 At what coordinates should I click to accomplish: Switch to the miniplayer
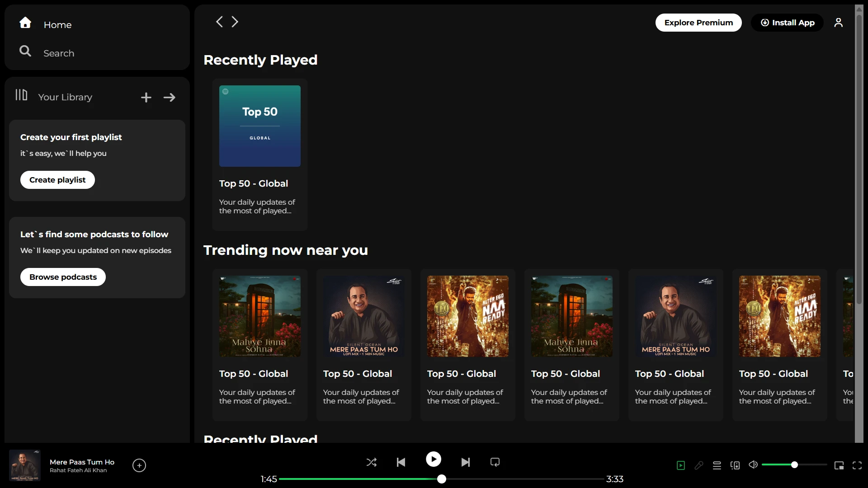coord(839,465)
